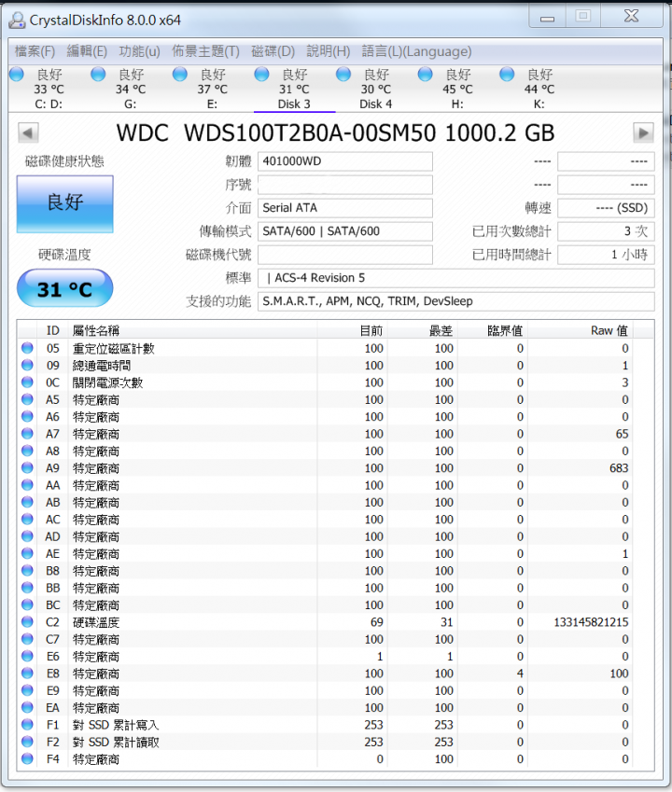This screenshot has width=672, height=792.
Task: Click the status dot for attribute 05
Action: [x=27, y=348]
